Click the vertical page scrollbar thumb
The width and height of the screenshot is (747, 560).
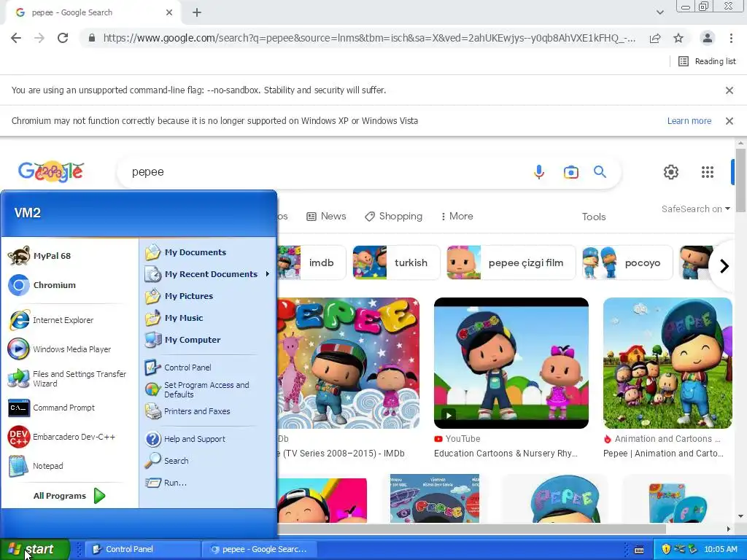click(740, 180)
